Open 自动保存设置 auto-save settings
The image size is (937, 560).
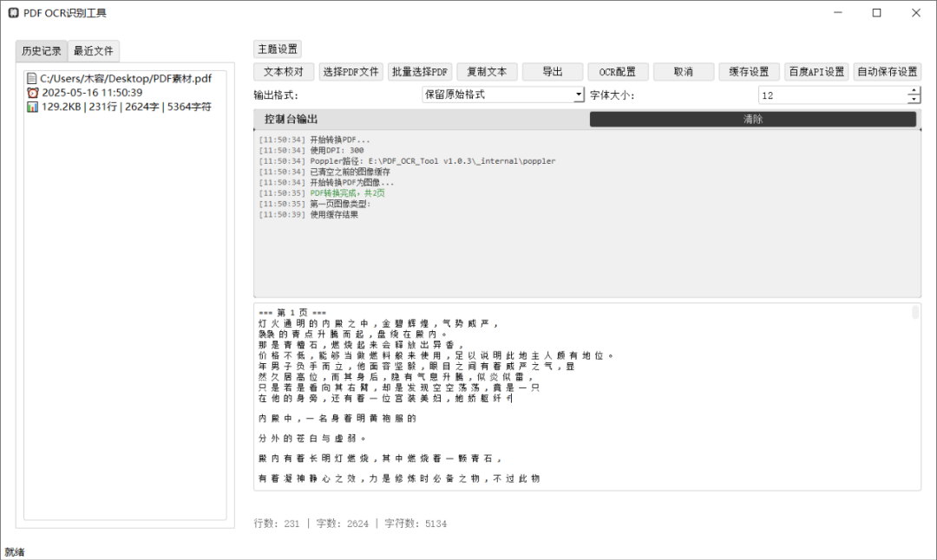(x=887, y=72)
